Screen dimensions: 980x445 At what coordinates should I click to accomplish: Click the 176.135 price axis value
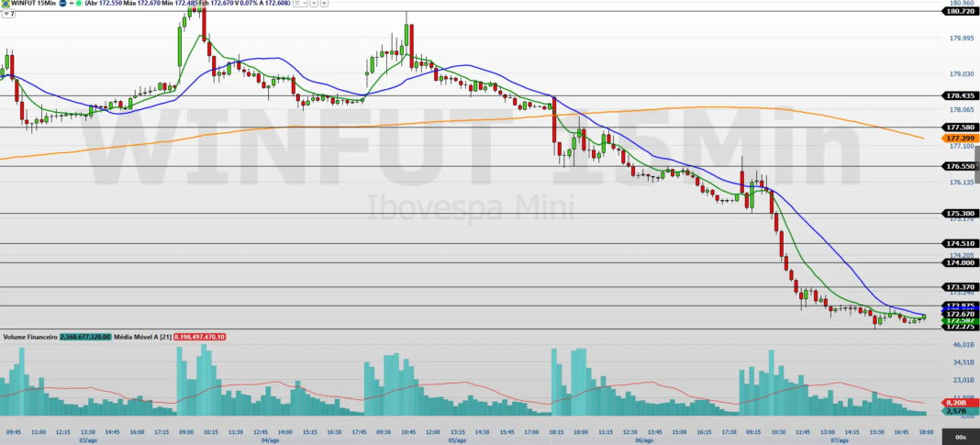[962, 182]
